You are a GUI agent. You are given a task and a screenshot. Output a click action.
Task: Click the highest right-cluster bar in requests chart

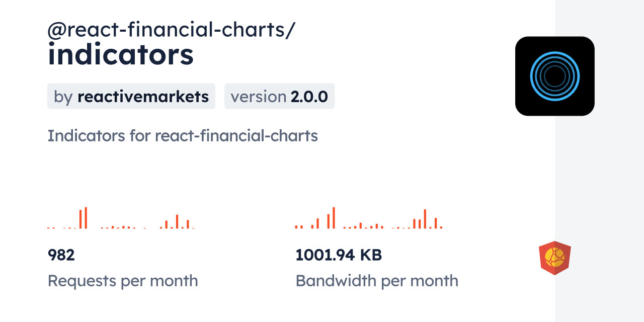pyautogui.click(x=177, y=222)
